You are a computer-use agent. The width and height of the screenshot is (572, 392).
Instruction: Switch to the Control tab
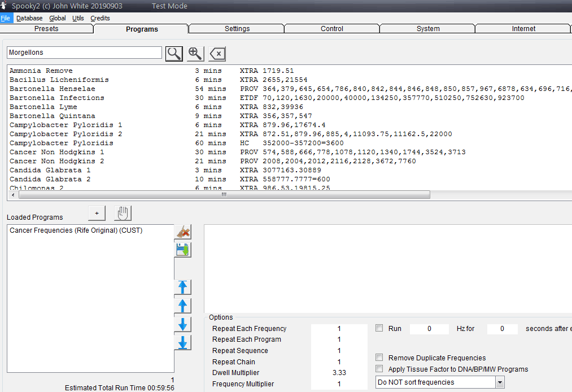click(332, 28)
